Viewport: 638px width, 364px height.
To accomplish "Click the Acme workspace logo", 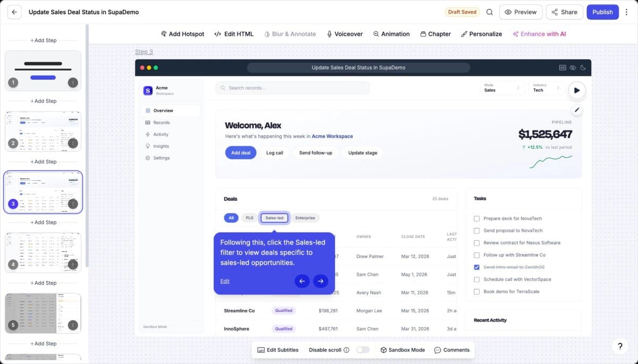I will 148,90.
